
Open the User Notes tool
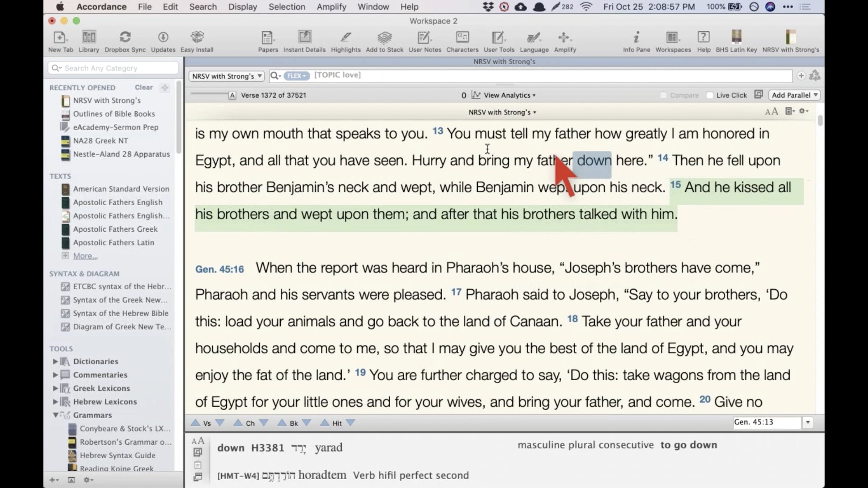[425, 38]
